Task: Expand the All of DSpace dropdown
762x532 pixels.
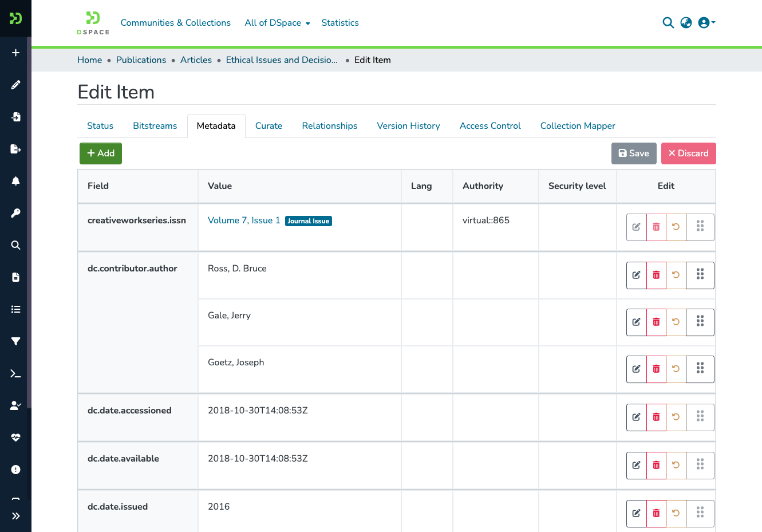Action: pos(277,23)
